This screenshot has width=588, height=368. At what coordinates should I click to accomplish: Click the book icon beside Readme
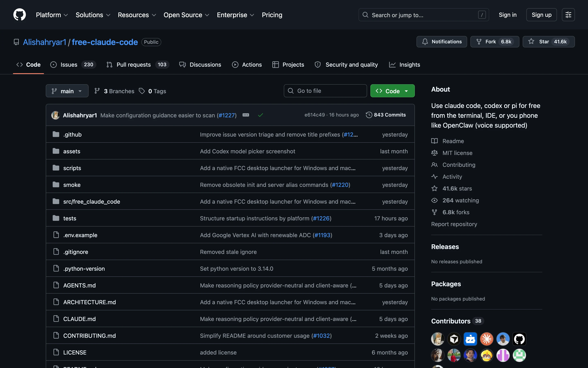coord(434,141)
